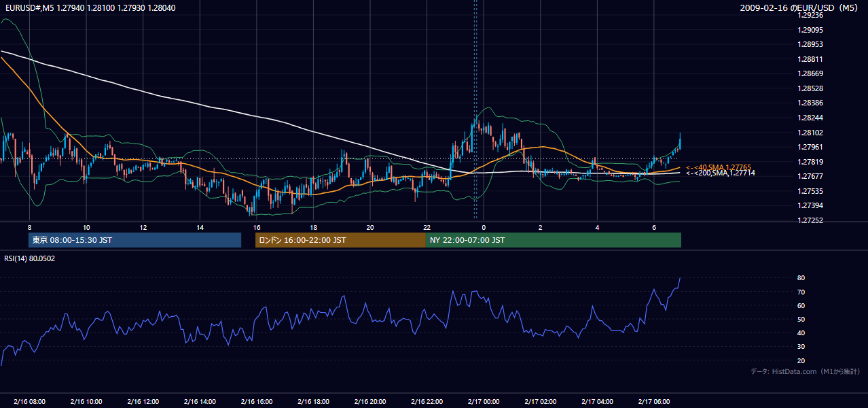
Task: Click price axis label 1.27961
Action: 810,147
